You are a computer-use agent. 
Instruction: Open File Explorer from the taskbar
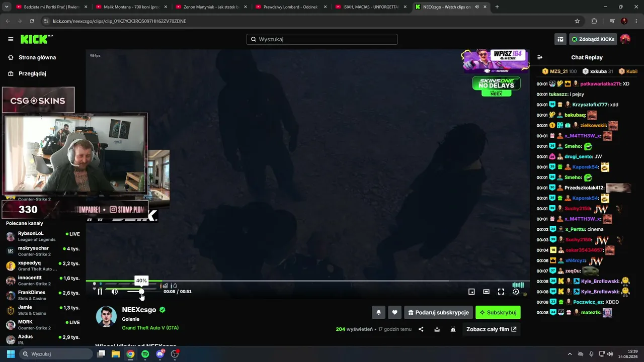116,354
